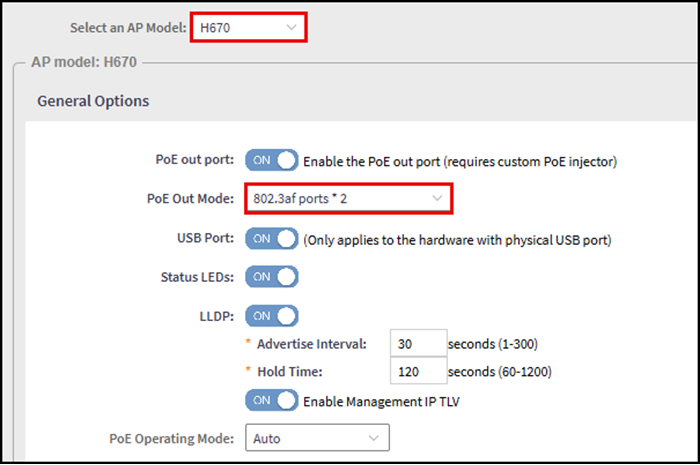
Task: Click the 'Status LEDs:' label
Action: pyautogui.click(x=197, y=278)
